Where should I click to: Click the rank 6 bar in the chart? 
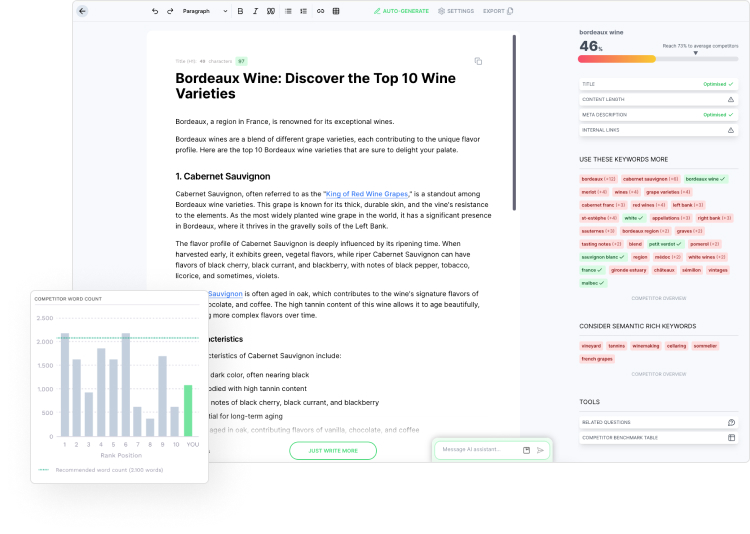coord(126,385)
